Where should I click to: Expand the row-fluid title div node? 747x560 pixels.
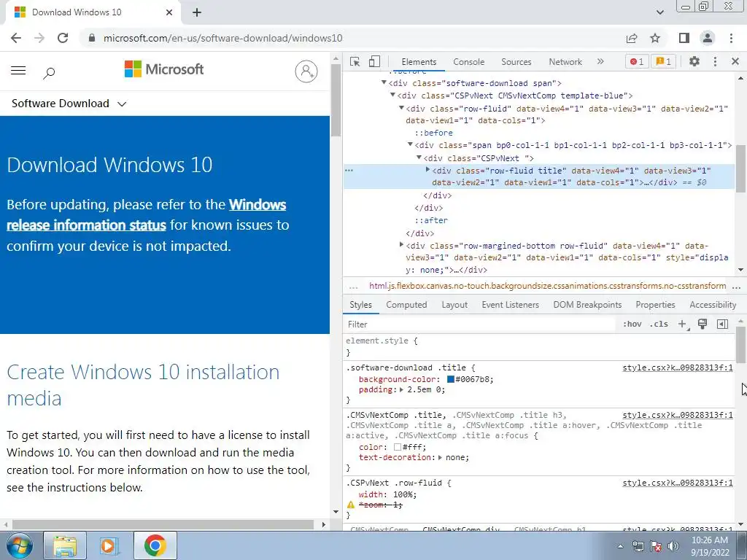(427, 169)
